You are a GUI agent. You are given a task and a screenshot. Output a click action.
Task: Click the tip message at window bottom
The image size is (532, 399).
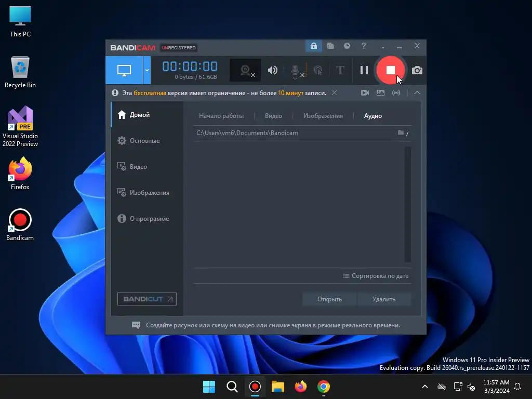coord(265,325)
